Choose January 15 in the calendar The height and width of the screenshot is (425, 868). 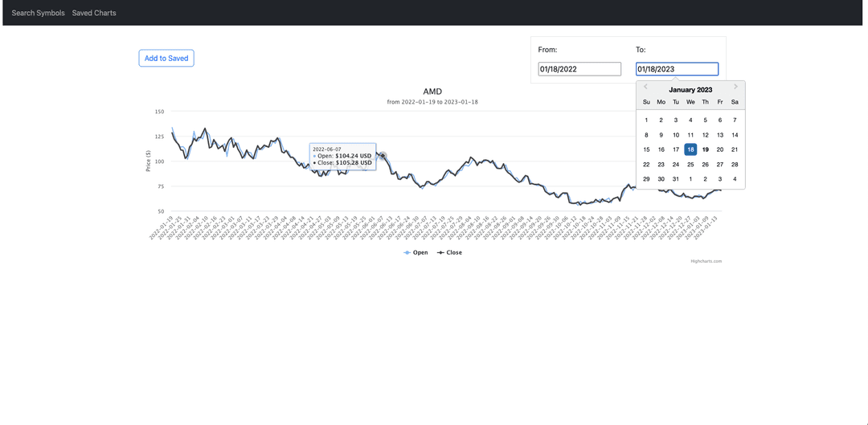[x=646, y=149]
